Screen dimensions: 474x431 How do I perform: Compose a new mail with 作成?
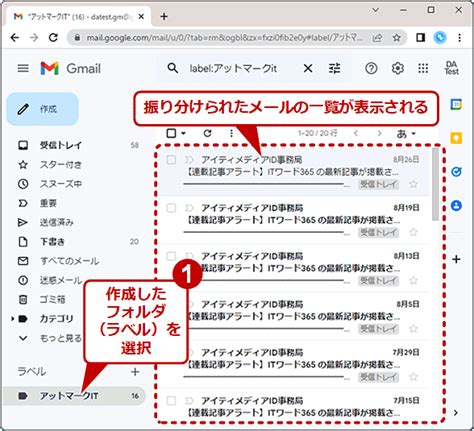(x=43, y=109)
